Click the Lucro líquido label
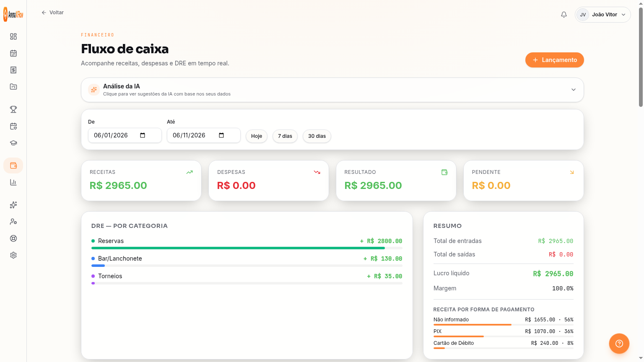This screenshot has height=362, width=644. (452, 273)
